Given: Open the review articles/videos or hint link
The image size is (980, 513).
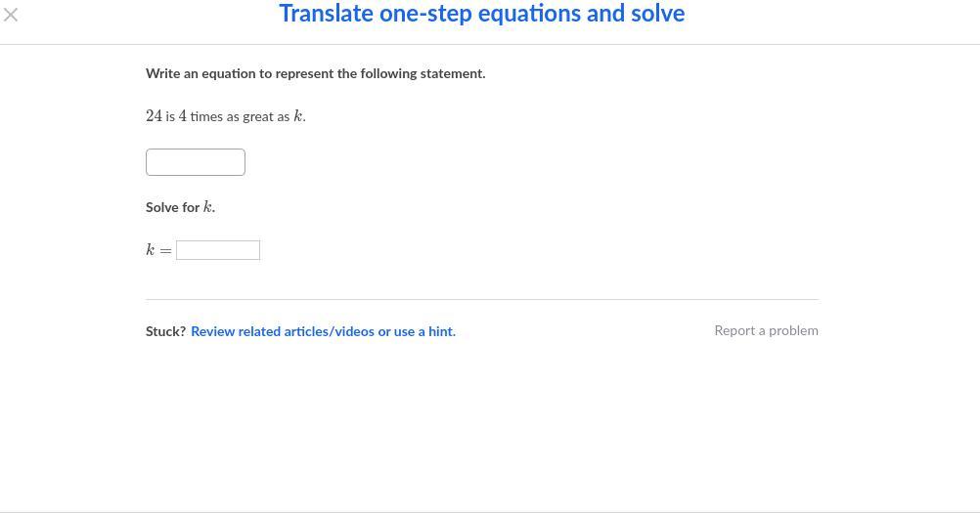Looking at the screenshot, I should coord(323,331).
